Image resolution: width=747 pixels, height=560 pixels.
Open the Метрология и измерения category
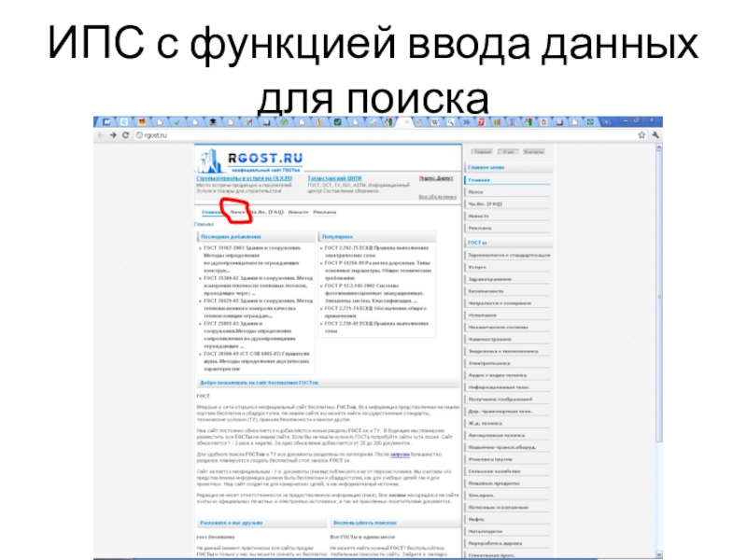click(507, 302)
